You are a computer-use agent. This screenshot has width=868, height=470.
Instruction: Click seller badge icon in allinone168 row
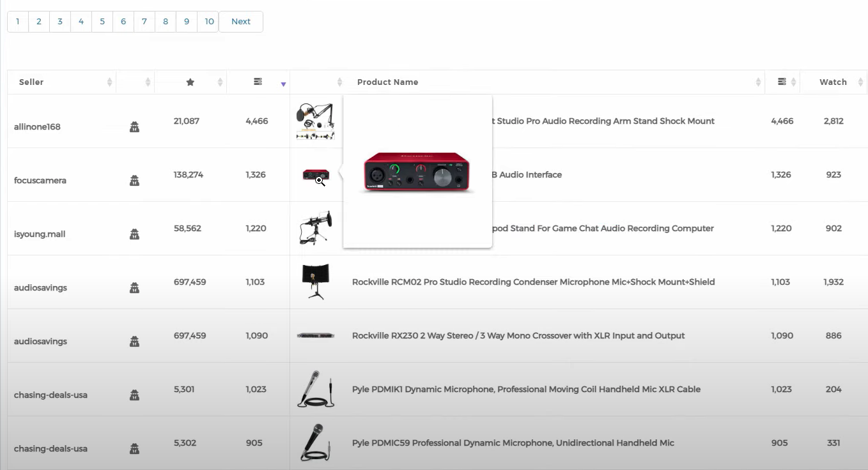(134, 127)
